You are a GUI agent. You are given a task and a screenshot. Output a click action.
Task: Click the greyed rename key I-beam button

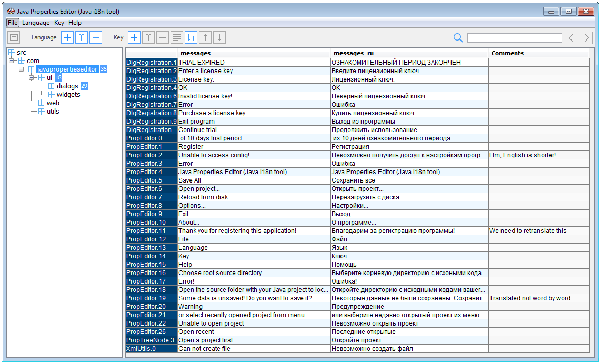coord(148,37)
